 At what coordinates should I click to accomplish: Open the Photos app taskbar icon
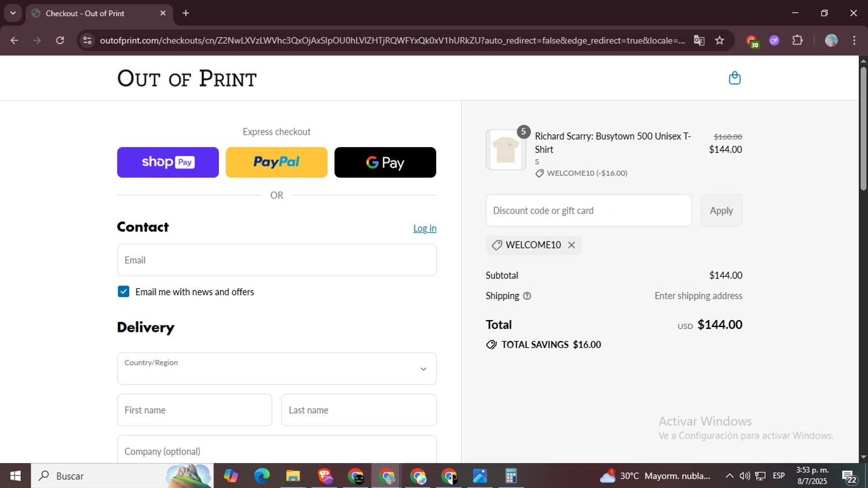pyautogui.click(x=480, y=476)
